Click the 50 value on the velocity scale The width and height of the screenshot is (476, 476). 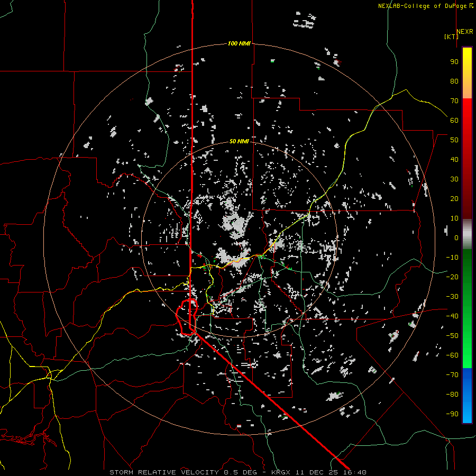coord(454,140)
